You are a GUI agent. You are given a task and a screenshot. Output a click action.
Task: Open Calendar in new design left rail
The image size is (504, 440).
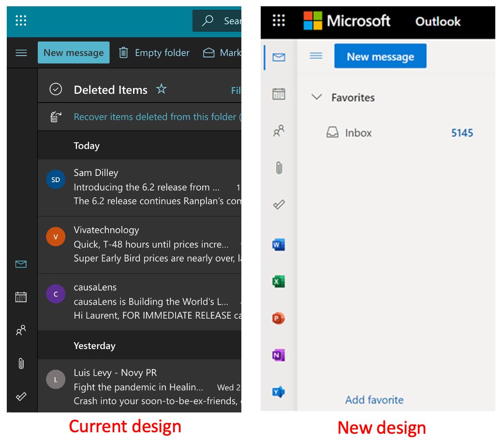click(x=279, y=94)
